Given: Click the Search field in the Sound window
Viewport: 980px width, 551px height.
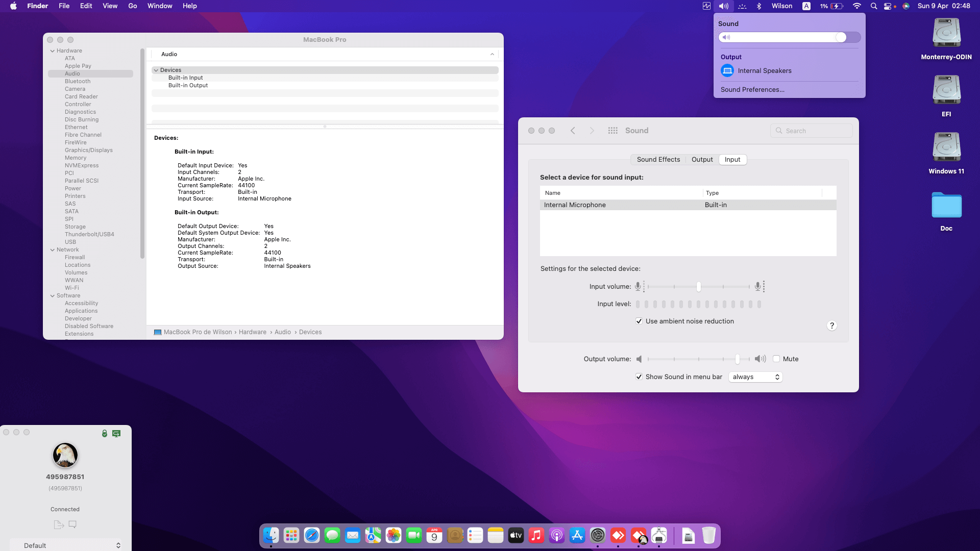Looking at the screenshot, I should tap(811, 131).
